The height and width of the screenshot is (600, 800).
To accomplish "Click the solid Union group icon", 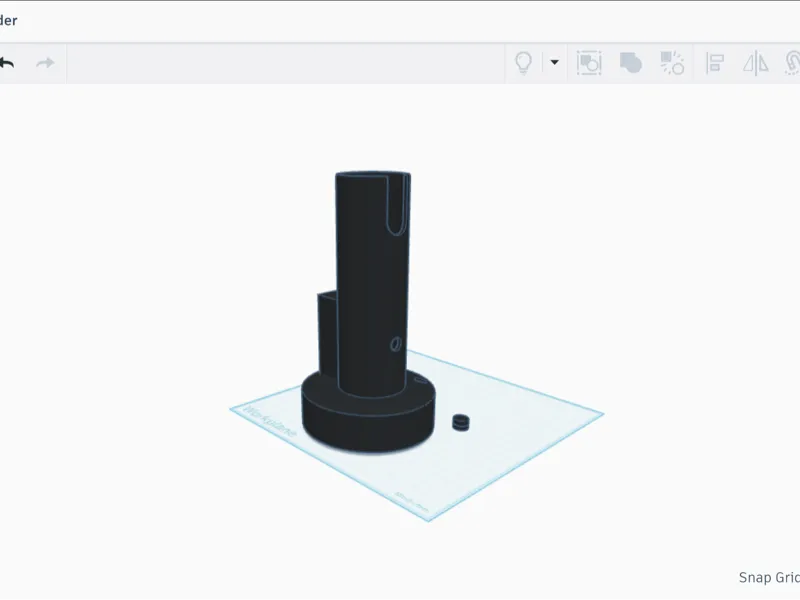I will point(631,63).
